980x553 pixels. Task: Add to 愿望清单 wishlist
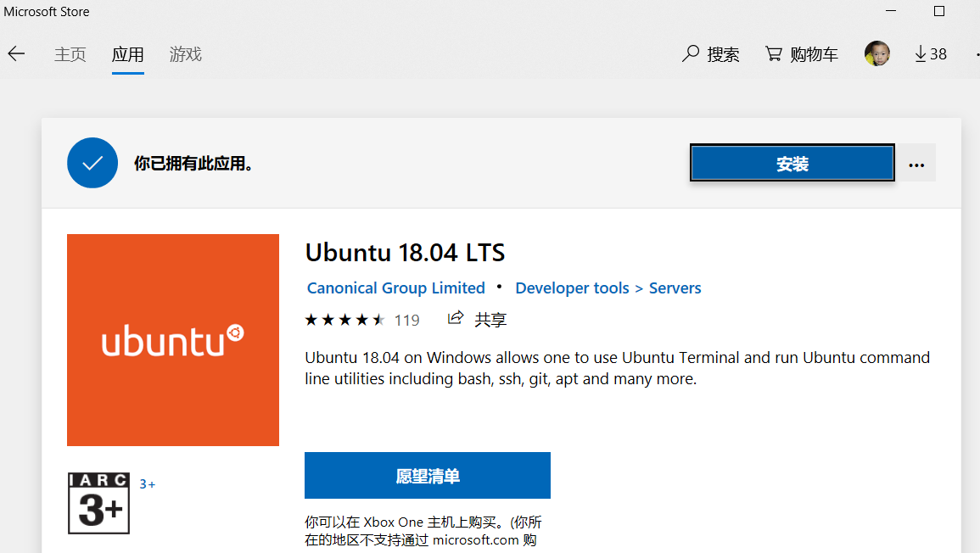coord(428,476)
